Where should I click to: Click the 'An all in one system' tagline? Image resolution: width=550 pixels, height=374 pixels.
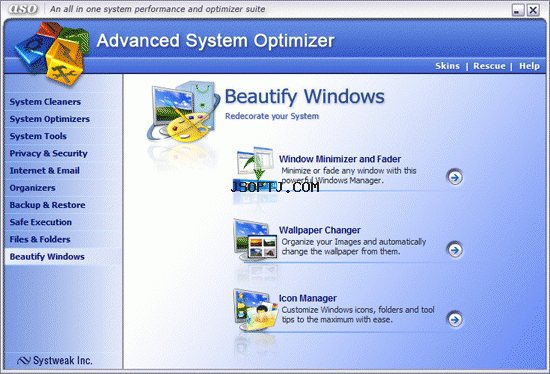[x=157, y=9]
